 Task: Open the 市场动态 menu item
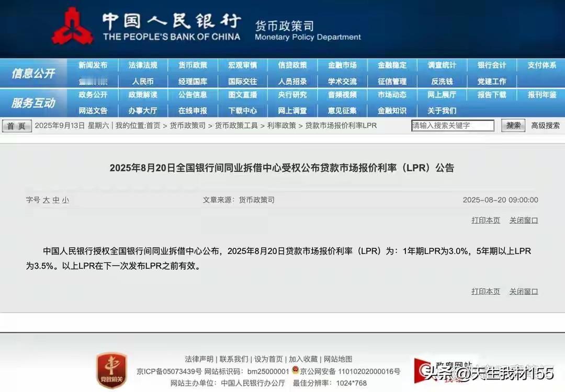point(392,95)
